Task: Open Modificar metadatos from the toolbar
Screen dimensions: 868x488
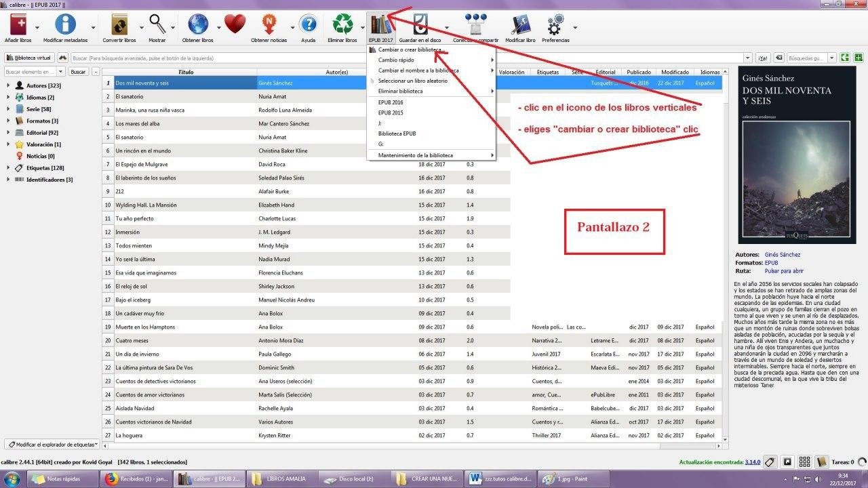Action: click(65, 24)
